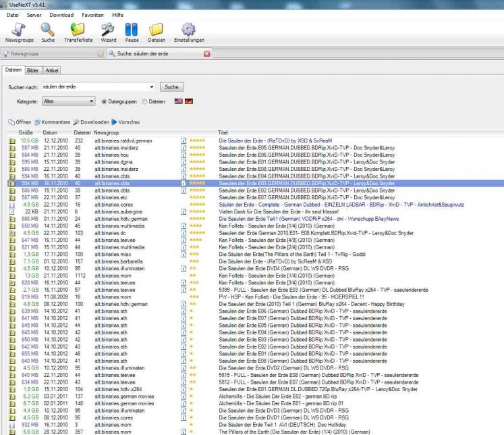The width and height of the screenshot is (504, 435).
Task: Close the 'Suche: säulen der erde' tab
Action: coord(206,53)
